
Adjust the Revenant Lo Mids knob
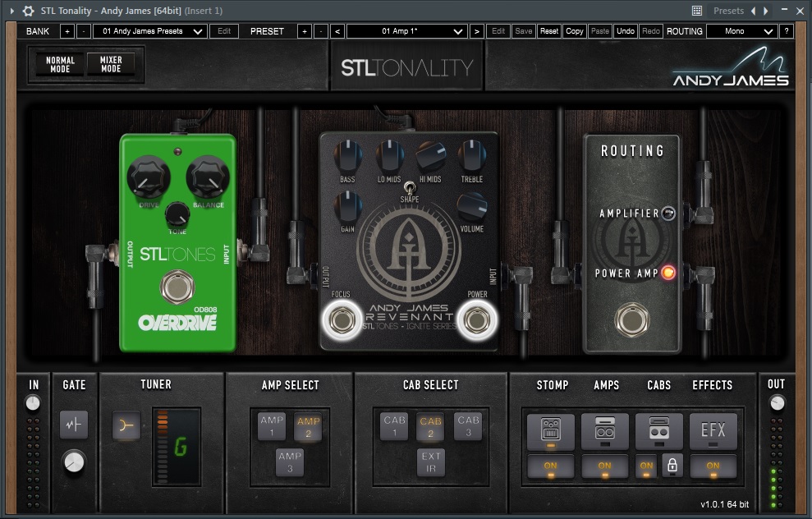point(389,156)
